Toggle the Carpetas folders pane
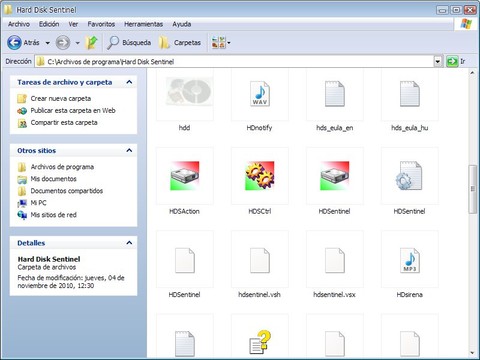The height and width of the screenshot is (360, 480). point(180,43)
